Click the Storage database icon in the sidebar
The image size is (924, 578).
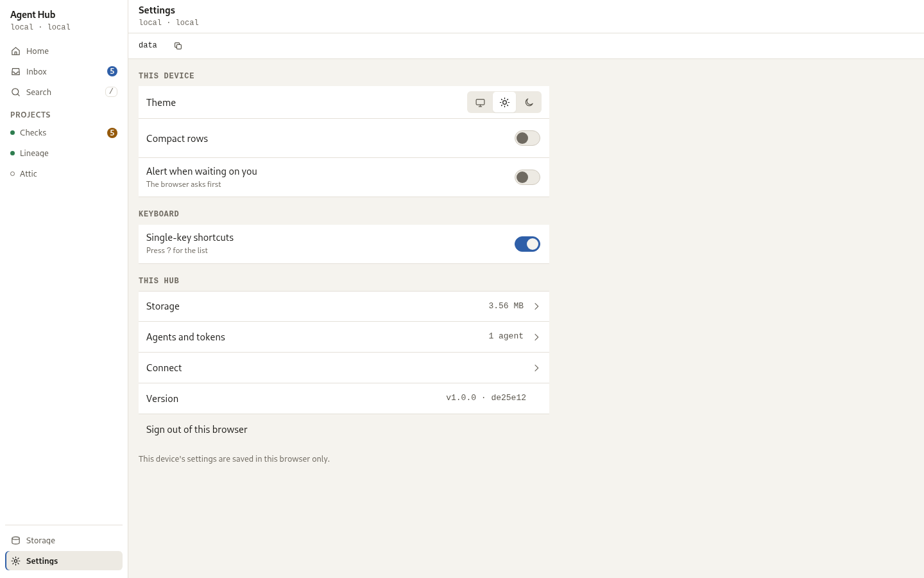pos(16,541)
